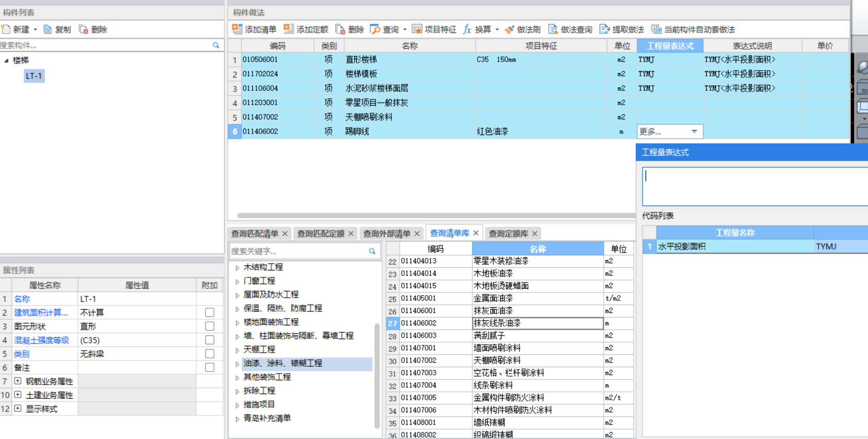The width and height of the screenshot is (868, 439).
Task: Switch to 查询定额库 tab
Action: point(508,233)
